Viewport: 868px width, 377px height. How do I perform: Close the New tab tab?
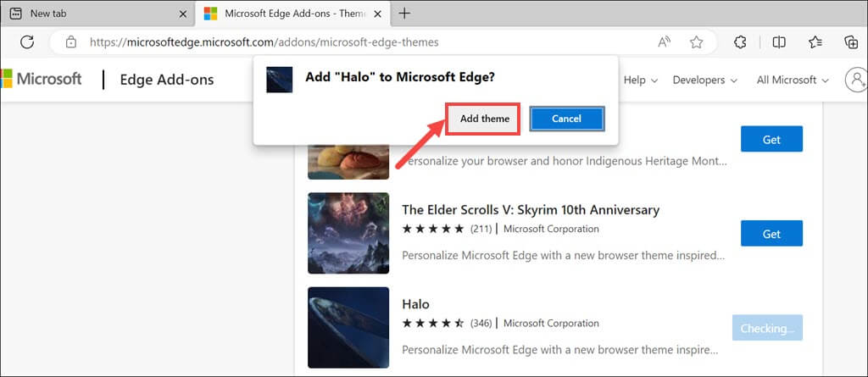(183, 14)
